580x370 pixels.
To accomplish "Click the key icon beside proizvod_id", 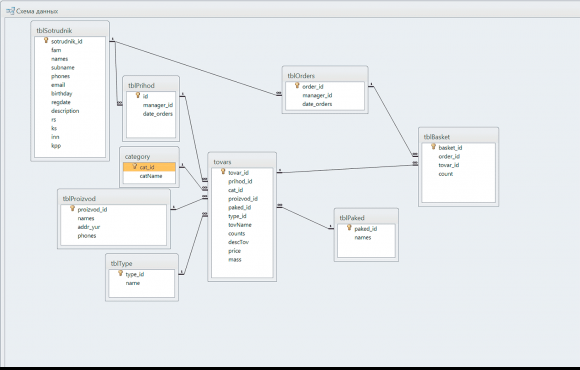I will (72, 209).
